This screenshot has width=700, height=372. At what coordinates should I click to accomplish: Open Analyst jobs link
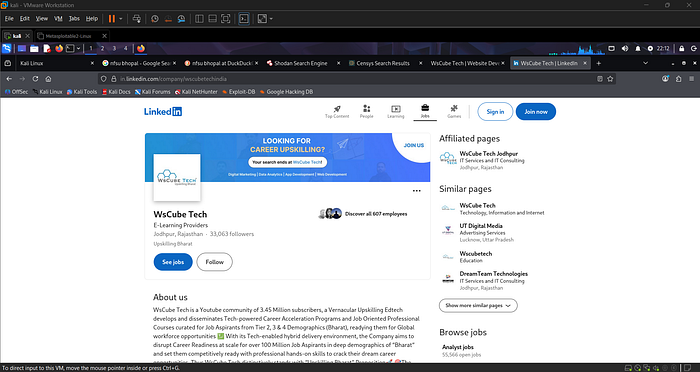click(458, 347)
